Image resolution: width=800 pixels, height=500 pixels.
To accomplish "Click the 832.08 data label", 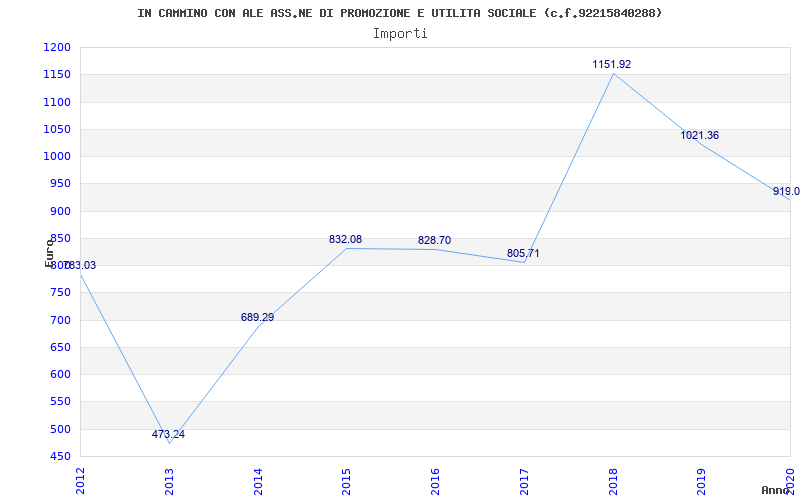I will tap(345, 239).
